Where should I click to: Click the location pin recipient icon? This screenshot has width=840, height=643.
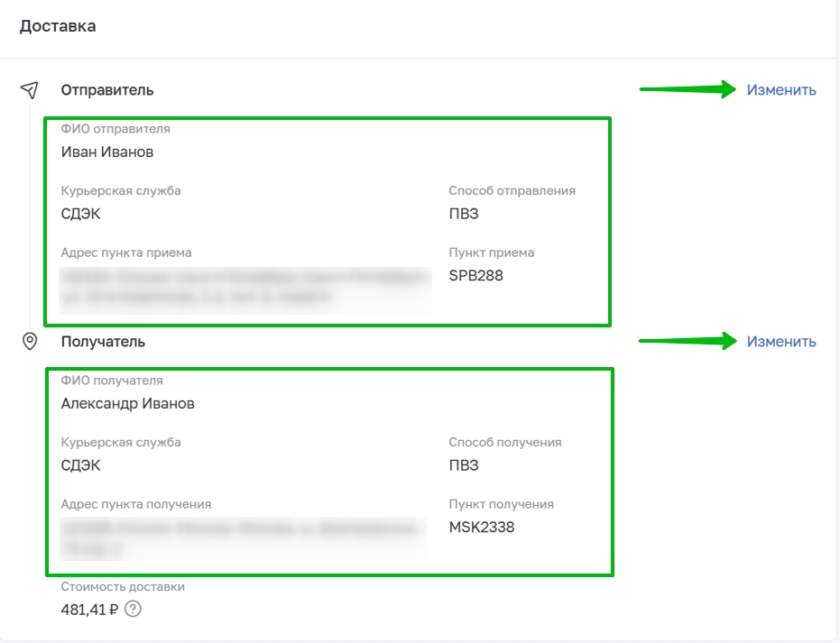(30, 341)
